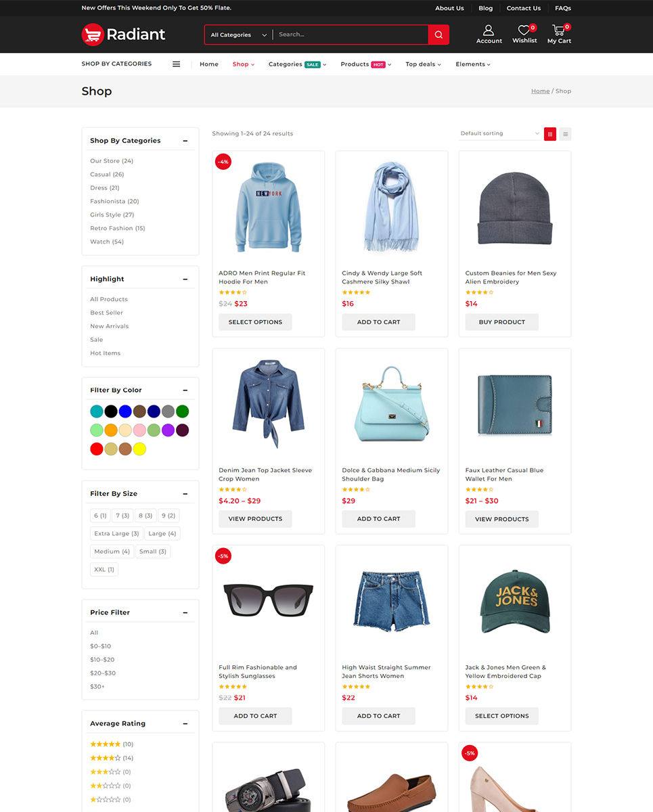
Task: Add the Cashmere Silky Shawl to cart
Action: click(x=378, y=322)
